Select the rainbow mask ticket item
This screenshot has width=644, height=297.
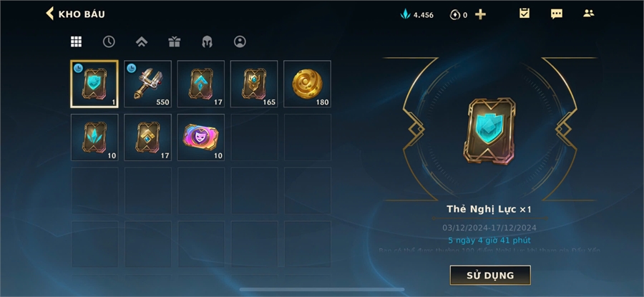click(x=201, y=137)
